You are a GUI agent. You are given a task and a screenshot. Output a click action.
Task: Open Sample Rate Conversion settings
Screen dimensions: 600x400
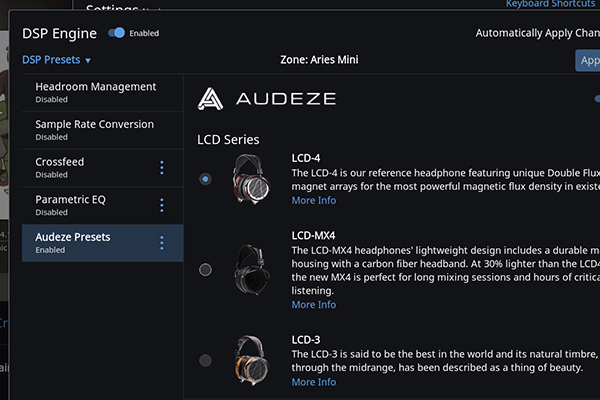(x=94, y=129)
